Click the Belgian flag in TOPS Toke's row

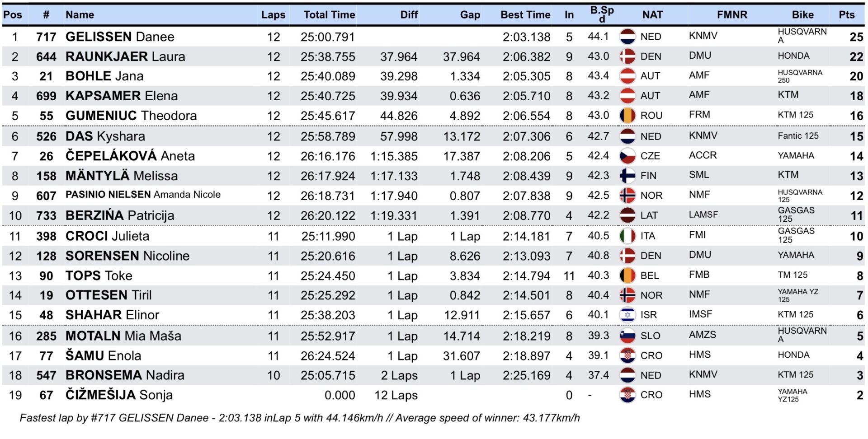click(627, 276)
